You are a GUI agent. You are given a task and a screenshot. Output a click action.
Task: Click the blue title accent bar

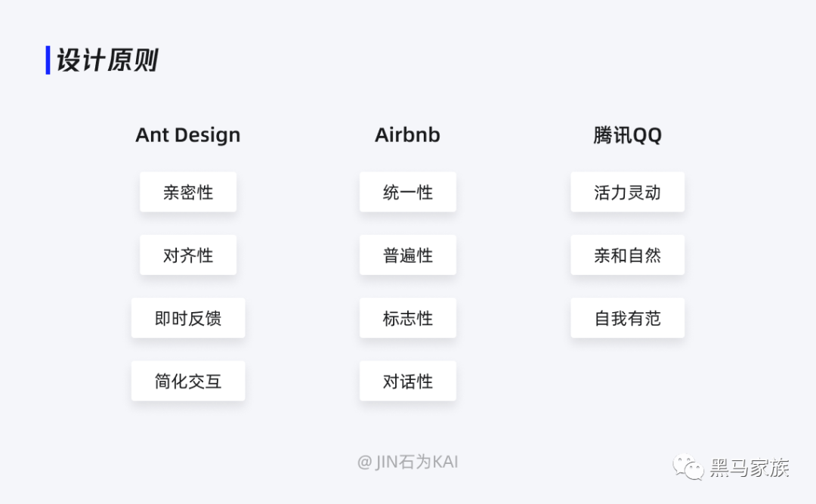pyautogui.click(x=48, y=60)
